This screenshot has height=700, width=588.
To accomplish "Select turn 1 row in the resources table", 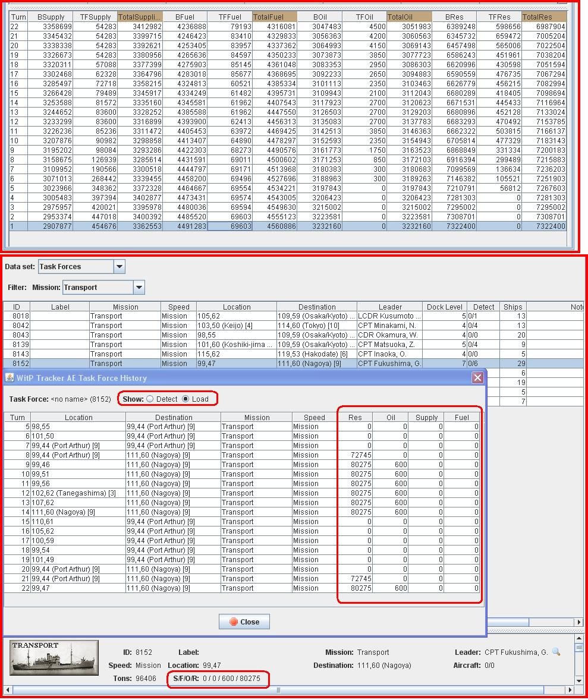I will click(288, 226).
